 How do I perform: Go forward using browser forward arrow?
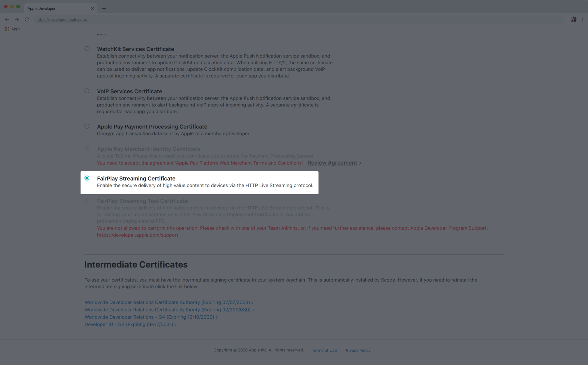pos(17,19)
